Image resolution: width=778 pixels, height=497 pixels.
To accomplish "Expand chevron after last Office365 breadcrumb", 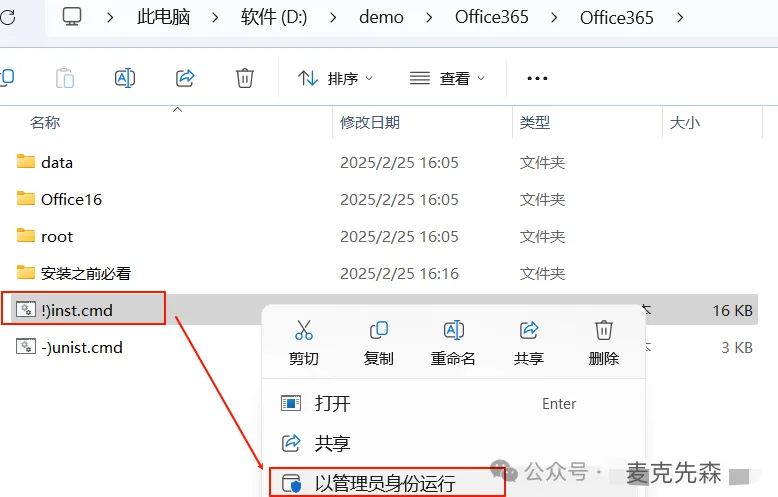I will (680, 18).
